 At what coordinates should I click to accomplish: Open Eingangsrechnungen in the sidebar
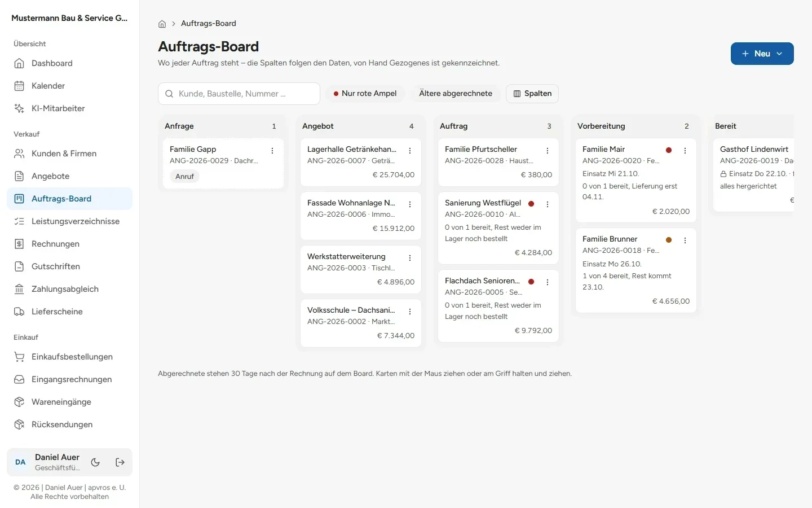point(70,379)
